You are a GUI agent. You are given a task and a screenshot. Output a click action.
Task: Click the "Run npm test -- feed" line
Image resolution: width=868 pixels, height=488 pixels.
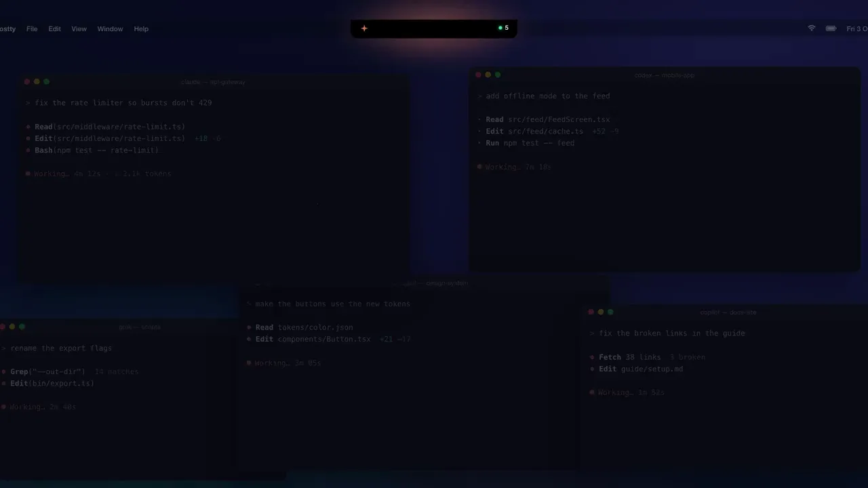(526, 143)
